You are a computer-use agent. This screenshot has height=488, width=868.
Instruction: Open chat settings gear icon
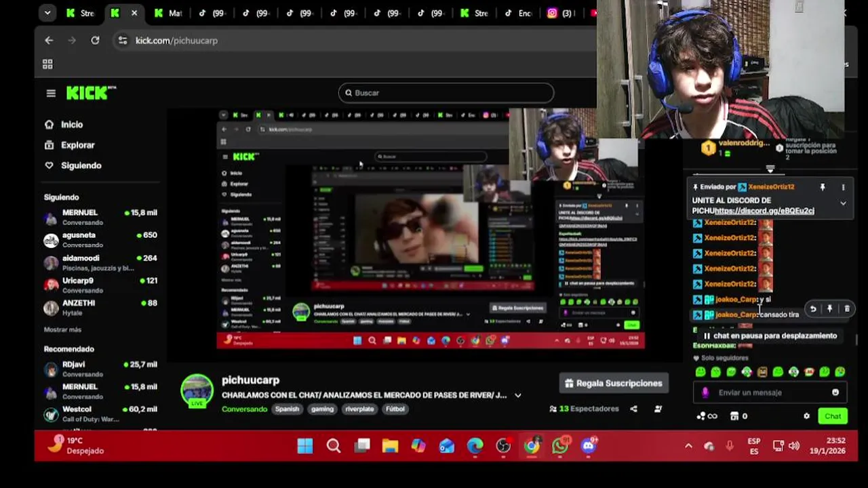coord(806,416)
